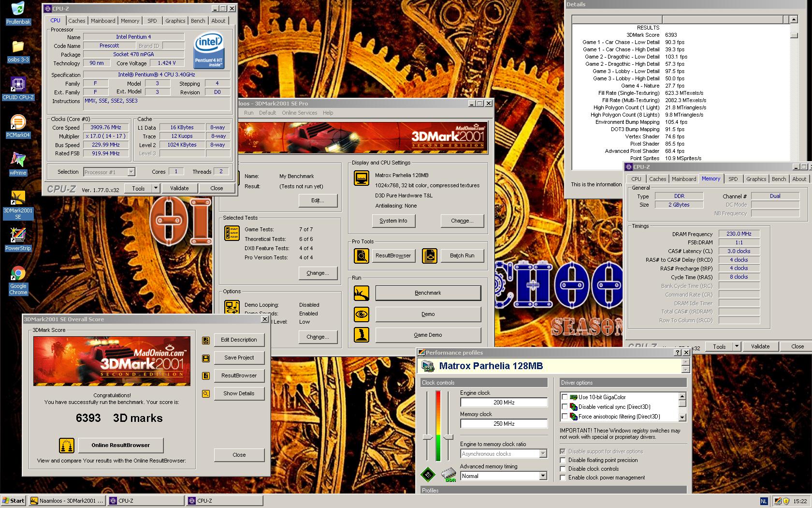The width and height of the screenshot is (812, 508).
Task: Click up arrow of driver options list
Action: [x=682, y=396]
